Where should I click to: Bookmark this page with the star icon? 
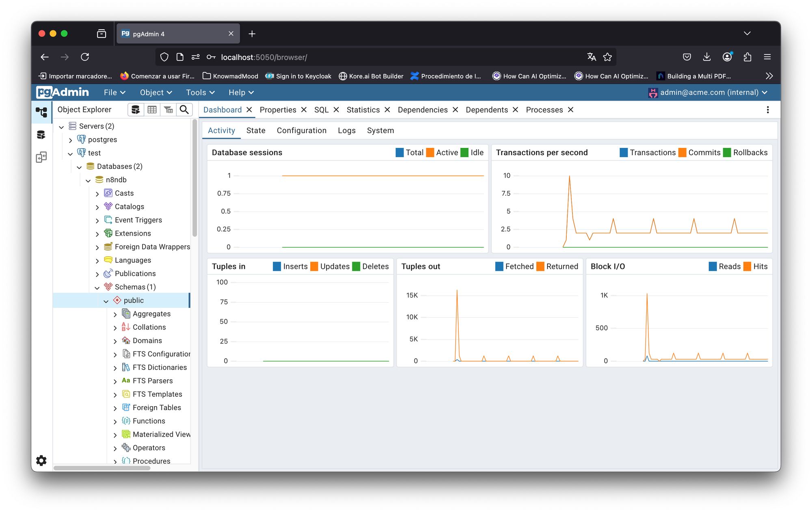tap(607, 57)
